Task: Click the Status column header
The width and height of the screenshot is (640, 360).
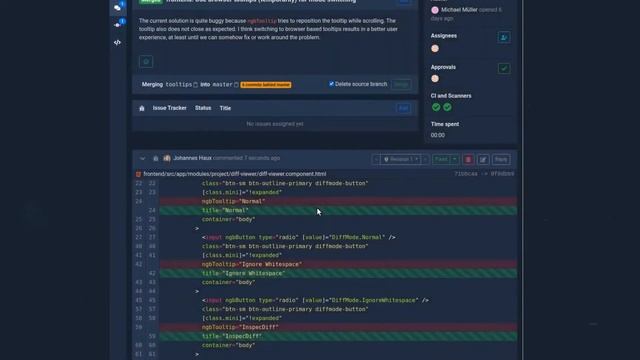Action: (203, 108)
